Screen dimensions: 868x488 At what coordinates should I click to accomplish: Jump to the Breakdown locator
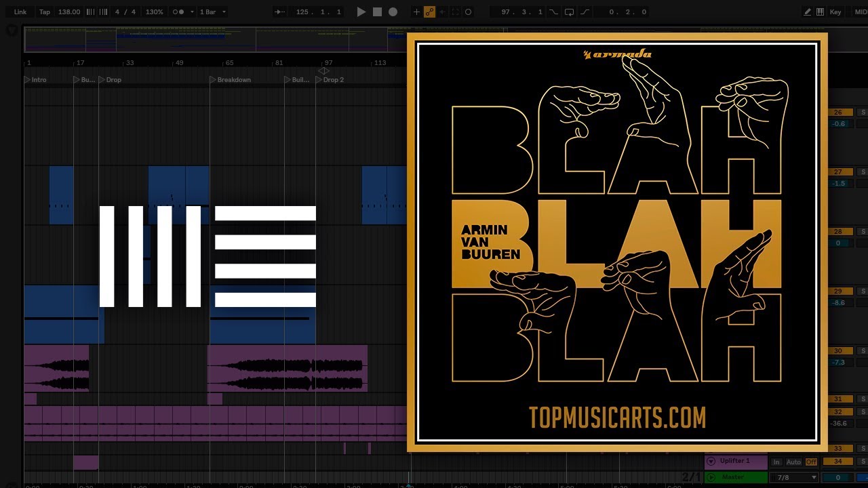pos(231,79)
